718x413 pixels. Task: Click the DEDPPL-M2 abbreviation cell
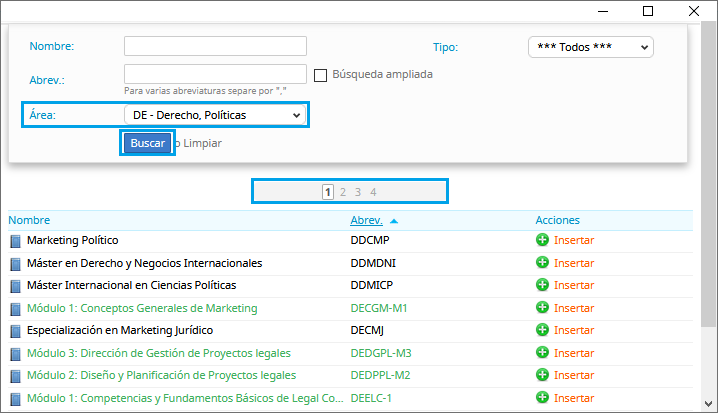(x=380, y=375)
